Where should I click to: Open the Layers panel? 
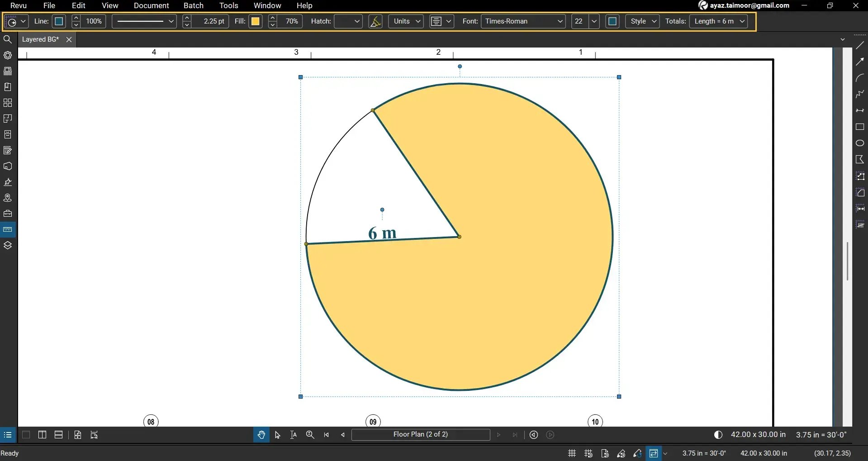click(x=8, y=245)
